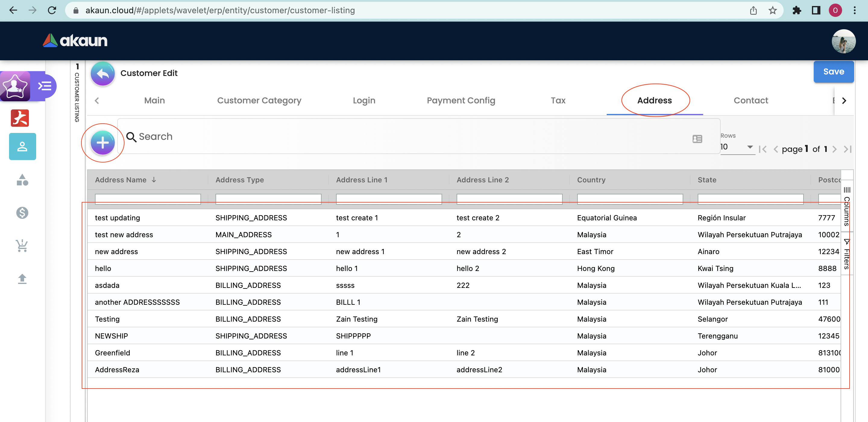Click the dollar sign sidebar icon
Viewport: 868px width, 422px height.
tap(22, 213)
